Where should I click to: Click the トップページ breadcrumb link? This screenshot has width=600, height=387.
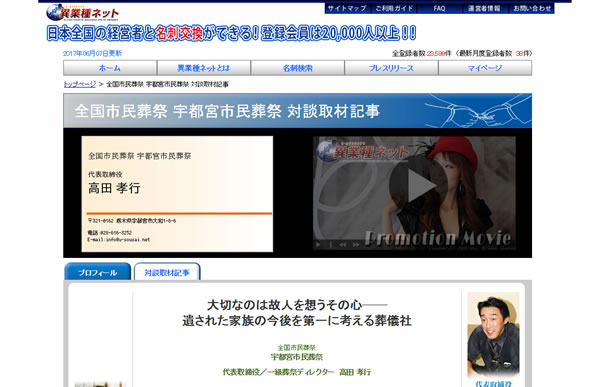80,84
